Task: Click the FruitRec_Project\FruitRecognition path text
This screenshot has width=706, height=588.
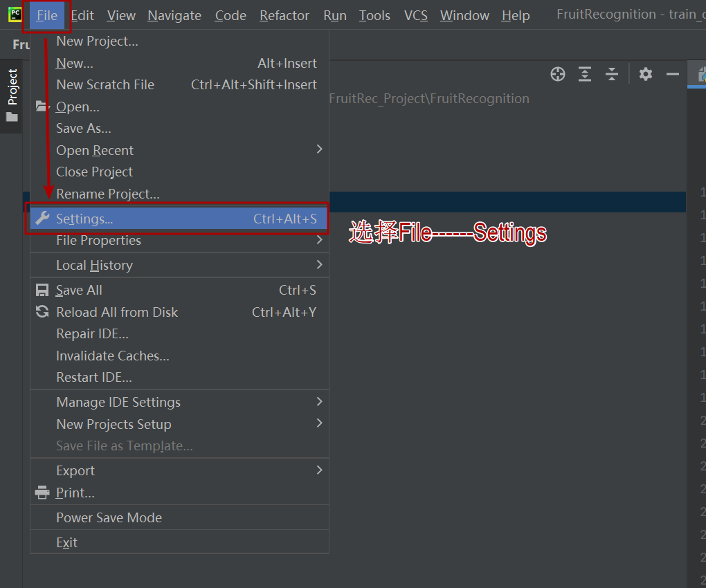Action: point(429,98)
